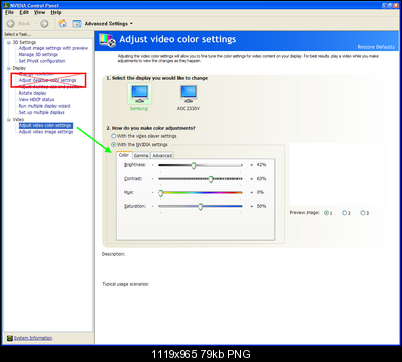Viewport: 402px width, 362px height.
Task: Open Set PhysX configuration
Action: [x=42, y=61]
